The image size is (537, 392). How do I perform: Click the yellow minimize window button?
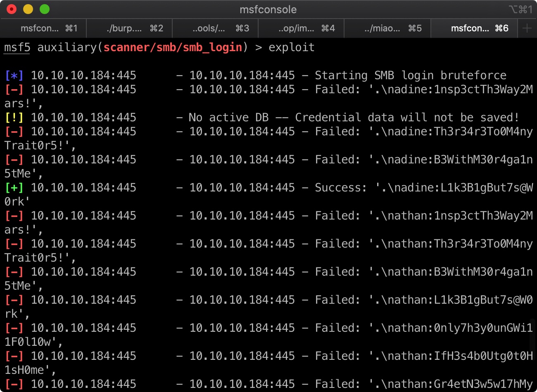(28, 9)
